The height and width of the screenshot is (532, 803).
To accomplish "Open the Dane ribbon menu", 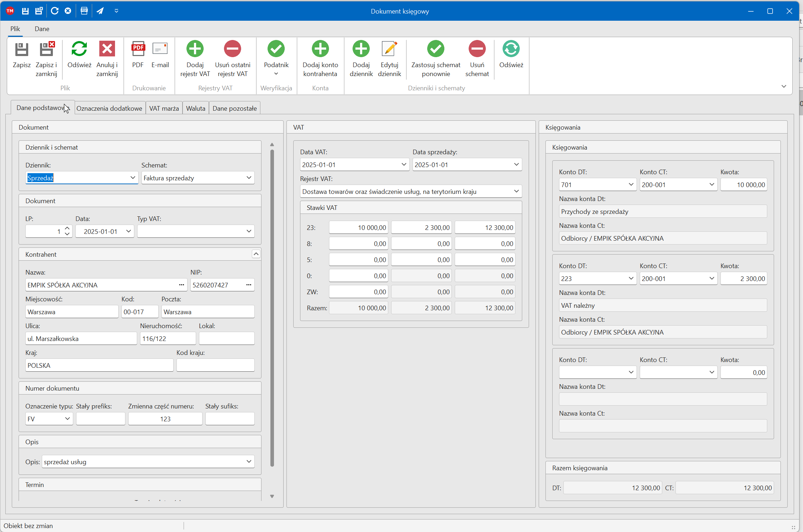I will [x=42, y=29].
